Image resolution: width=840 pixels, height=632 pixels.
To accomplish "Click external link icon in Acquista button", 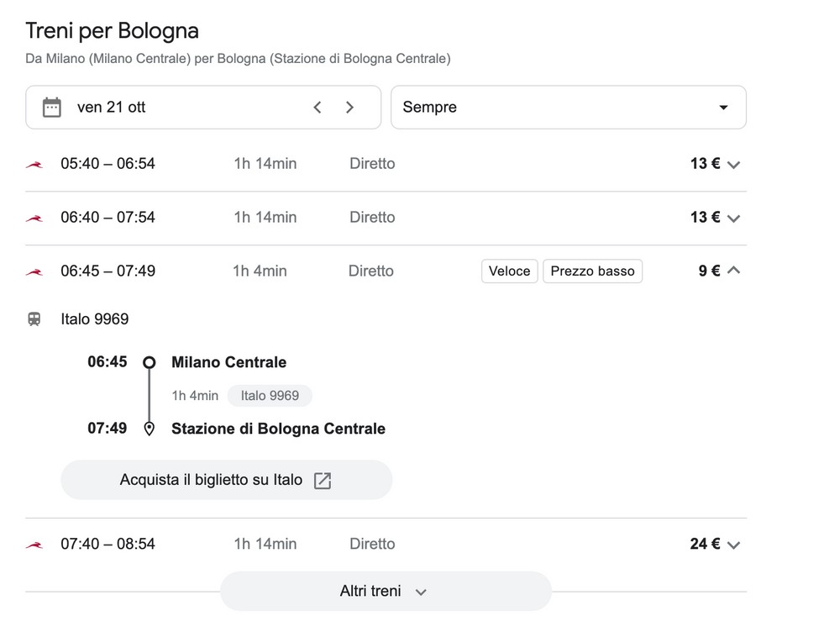I will tap(323, 480).
